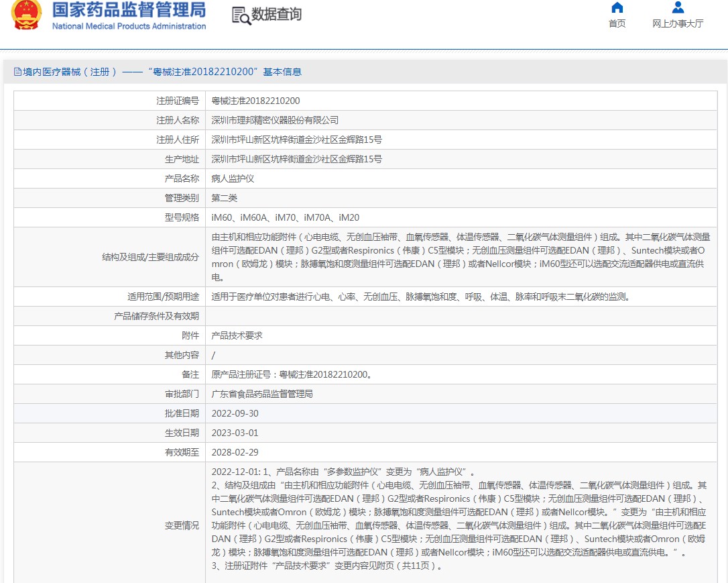The image size is (728, 583).
Task: Click the 第二类 category value
Action: click(x=225, y=199)
